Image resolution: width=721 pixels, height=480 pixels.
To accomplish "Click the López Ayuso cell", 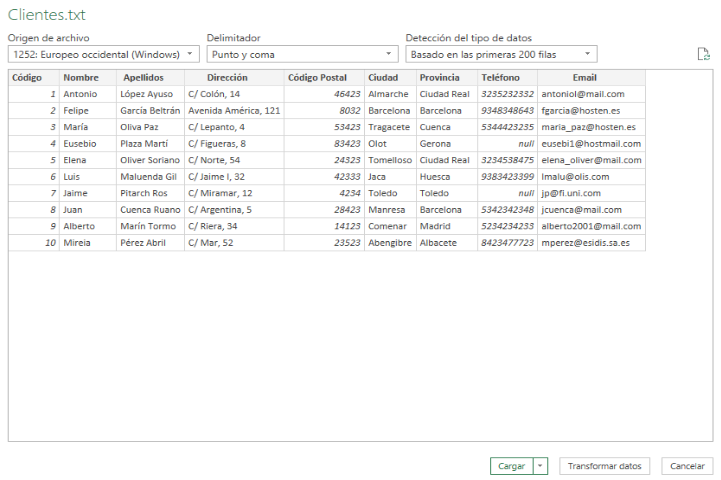I will tap(150, 94).
